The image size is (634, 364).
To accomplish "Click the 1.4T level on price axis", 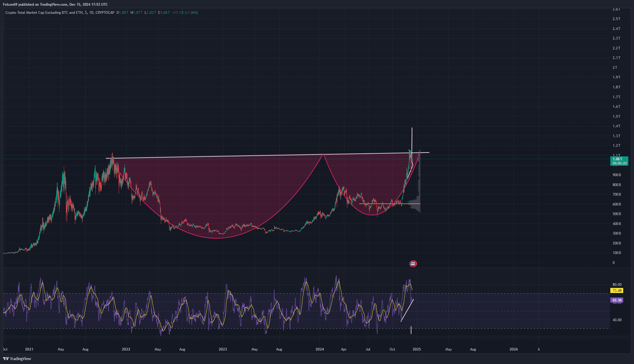I will tap(616, 126).
